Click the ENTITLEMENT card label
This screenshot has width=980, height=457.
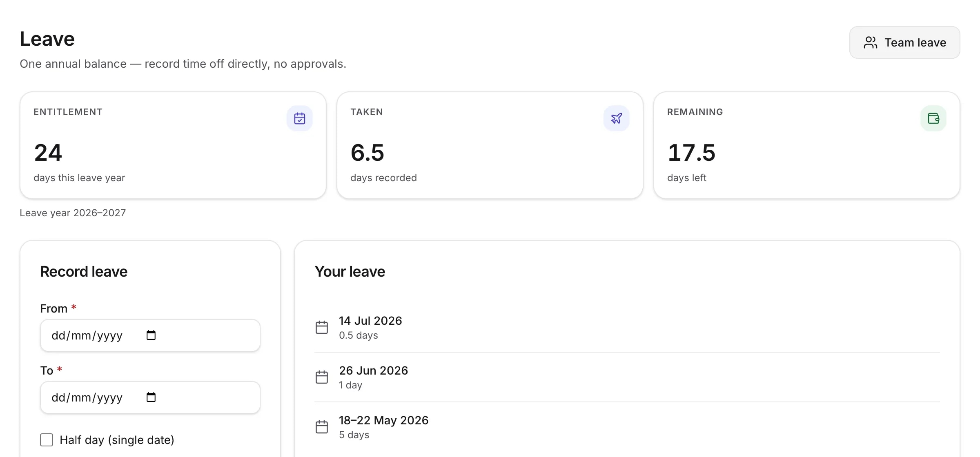tap(68, 112)
